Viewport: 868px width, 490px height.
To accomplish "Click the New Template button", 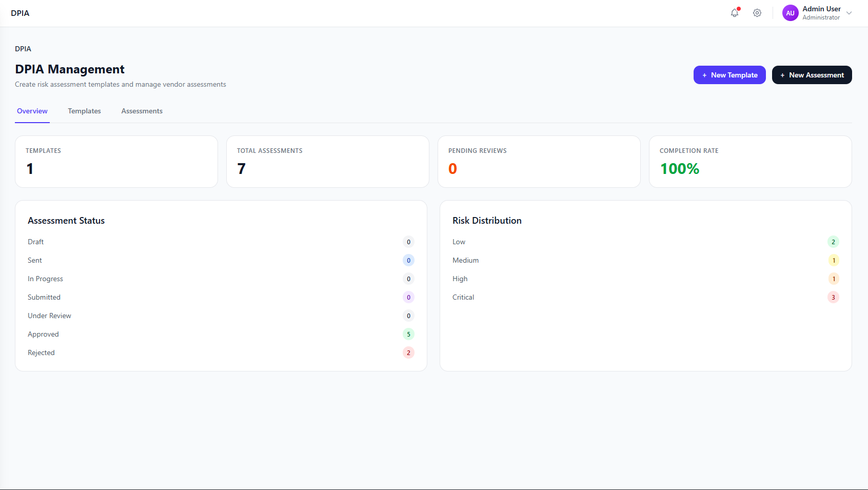I will point(729,75).
